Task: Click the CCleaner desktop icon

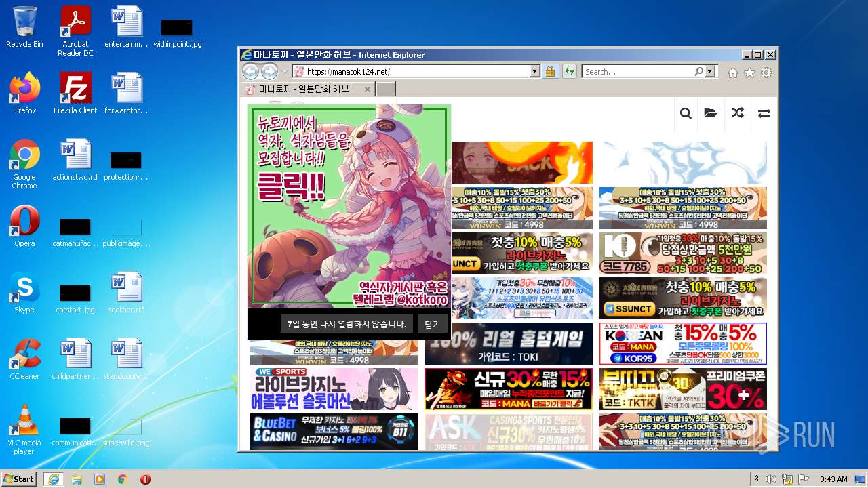Action: coord(24,359)
